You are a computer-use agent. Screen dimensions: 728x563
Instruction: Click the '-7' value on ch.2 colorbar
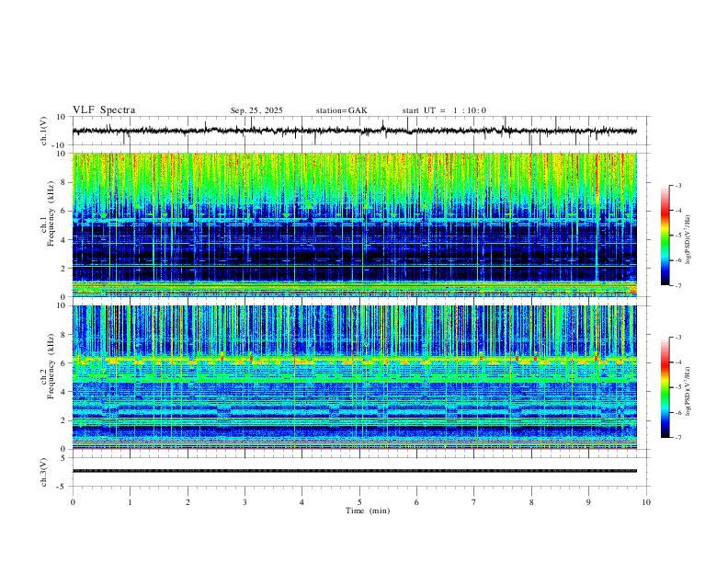tap(677, 438)
